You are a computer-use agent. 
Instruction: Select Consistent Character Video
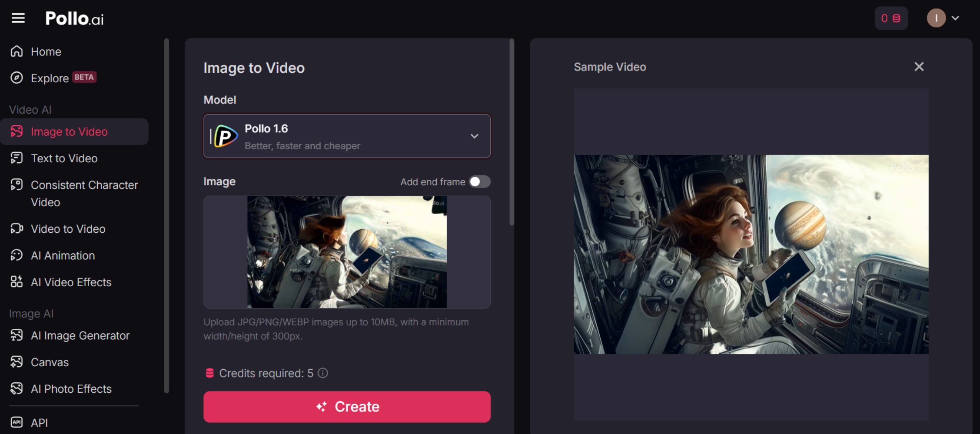click(x=84, y=193)
